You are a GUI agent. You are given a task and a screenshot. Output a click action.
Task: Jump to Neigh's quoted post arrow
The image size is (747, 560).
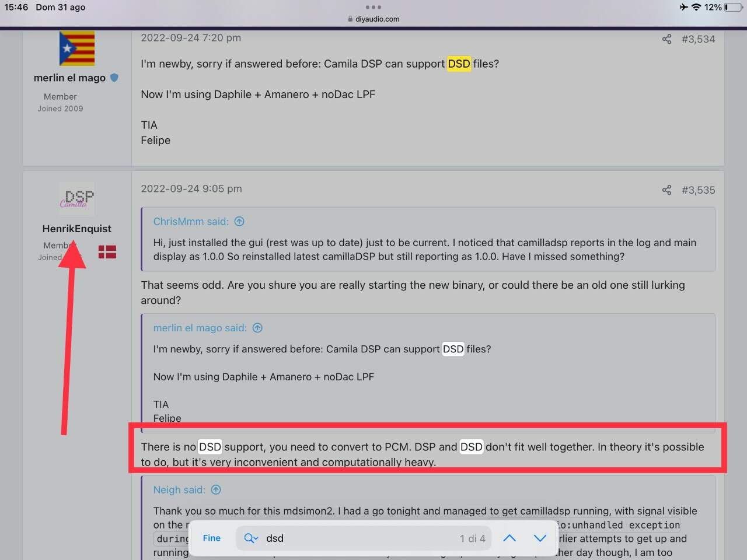click(x=216, y=490)
